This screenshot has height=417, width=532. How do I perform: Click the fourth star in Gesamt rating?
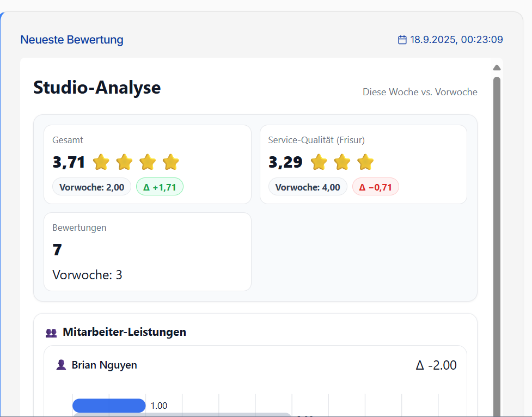click(171, 162)
